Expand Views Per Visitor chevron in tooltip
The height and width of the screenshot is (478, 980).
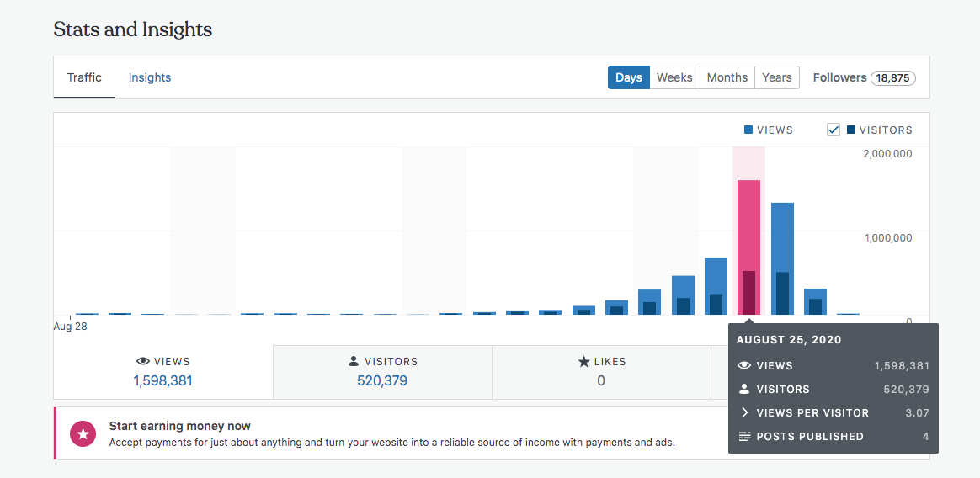(x=744, y=413)
